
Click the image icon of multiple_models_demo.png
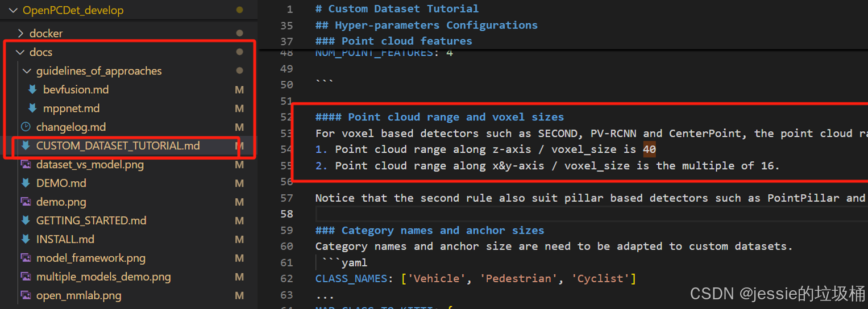[x=26, y=277]
